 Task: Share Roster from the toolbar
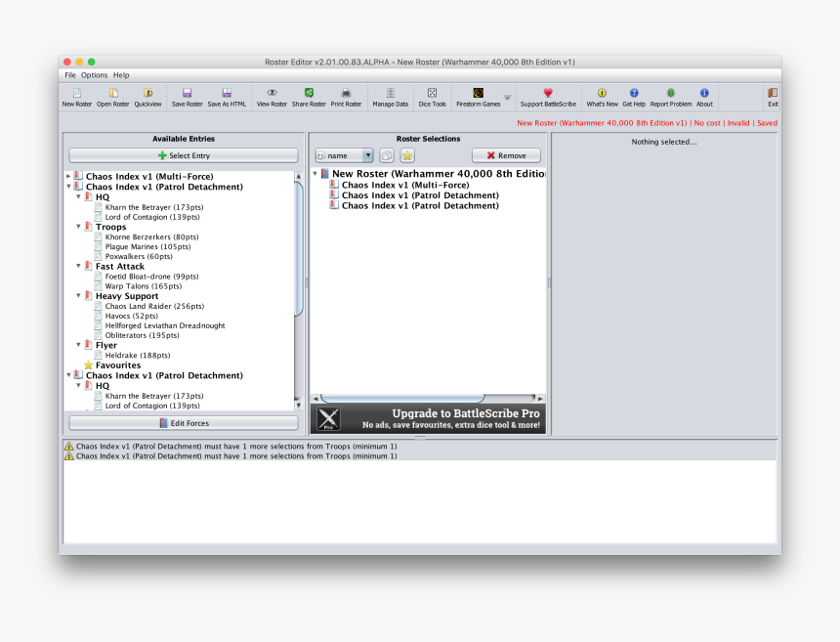(309, 97)
